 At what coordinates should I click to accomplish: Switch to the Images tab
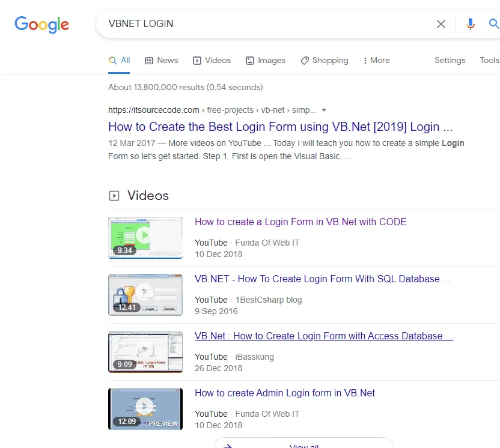266,61
